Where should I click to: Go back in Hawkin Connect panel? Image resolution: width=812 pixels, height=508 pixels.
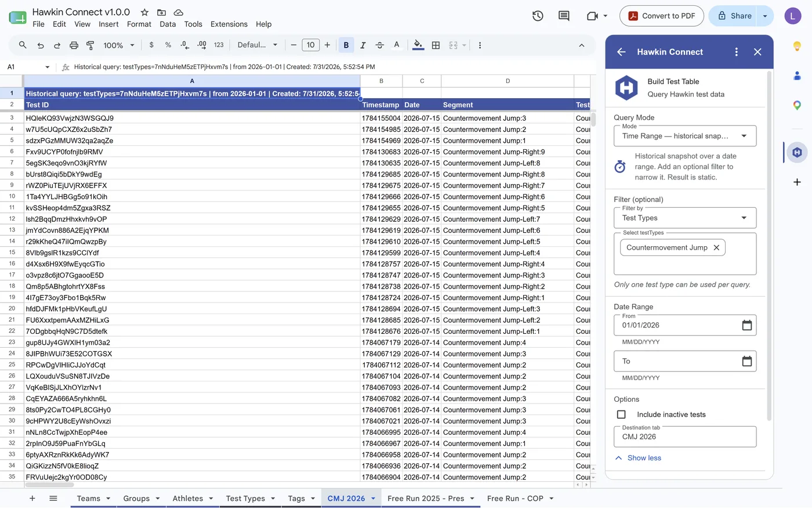[x=621, y=52]
